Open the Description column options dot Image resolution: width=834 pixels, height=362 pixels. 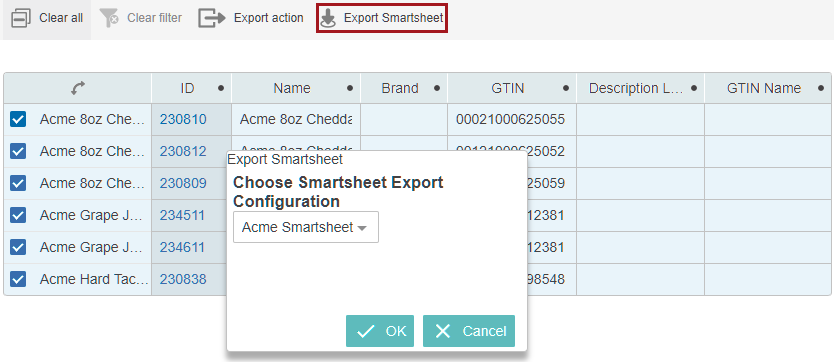coord(694,88)
